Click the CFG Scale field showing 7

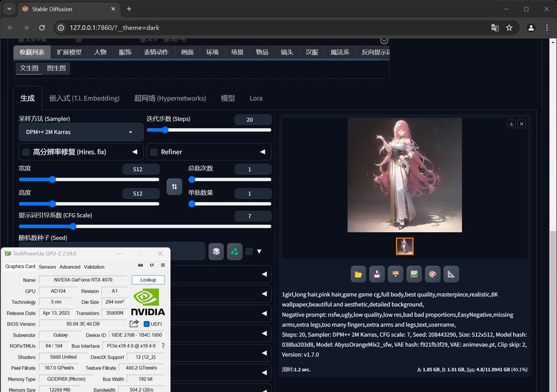[253, 216]
